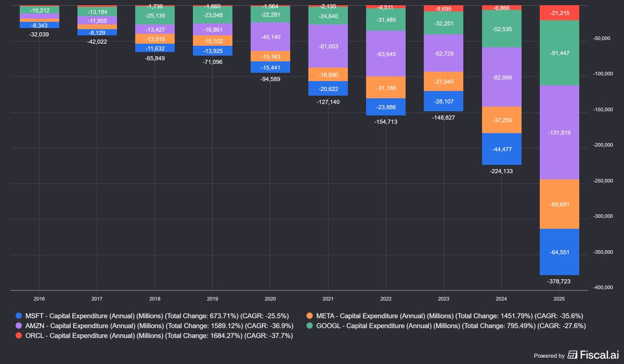This screenshot has height=364, width=624.
Task: Click the -400,000 y-axis label
Action: pos(604,288)
